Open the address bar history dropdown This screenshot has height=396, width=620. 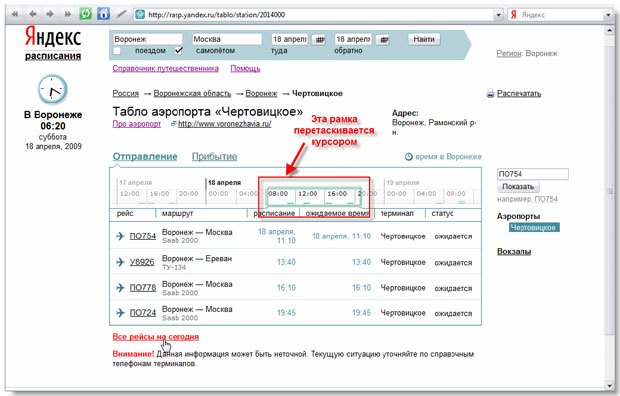point(498,15)
